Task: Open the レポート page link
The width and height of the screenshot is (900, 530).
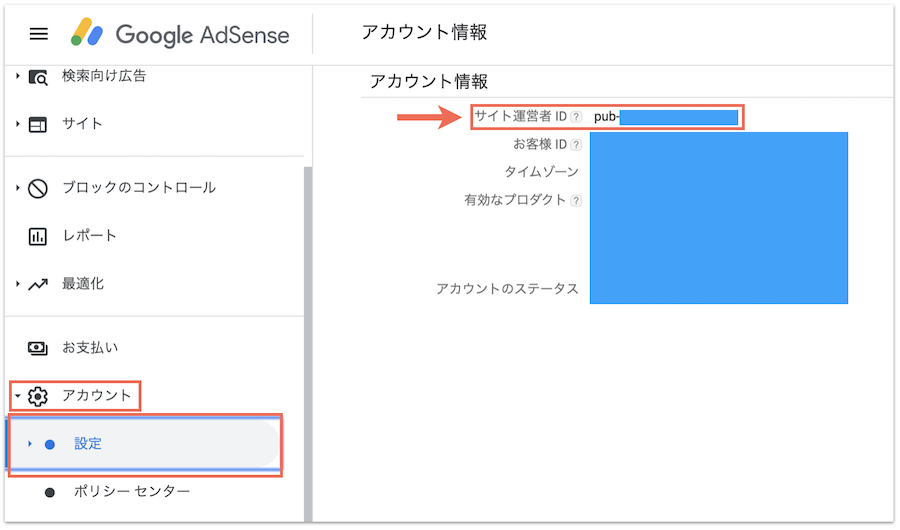Action: (x=89, y=236)
